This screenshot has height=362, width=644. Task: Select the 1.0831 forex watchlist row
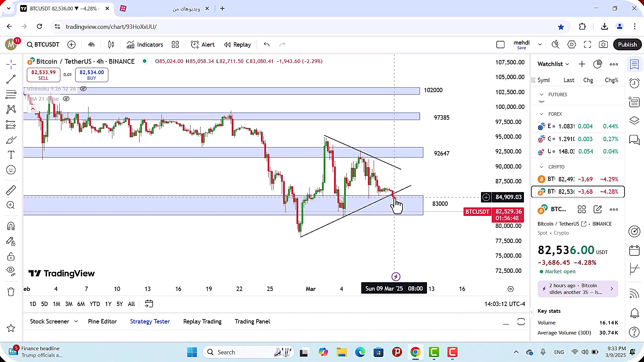[578, 126]
